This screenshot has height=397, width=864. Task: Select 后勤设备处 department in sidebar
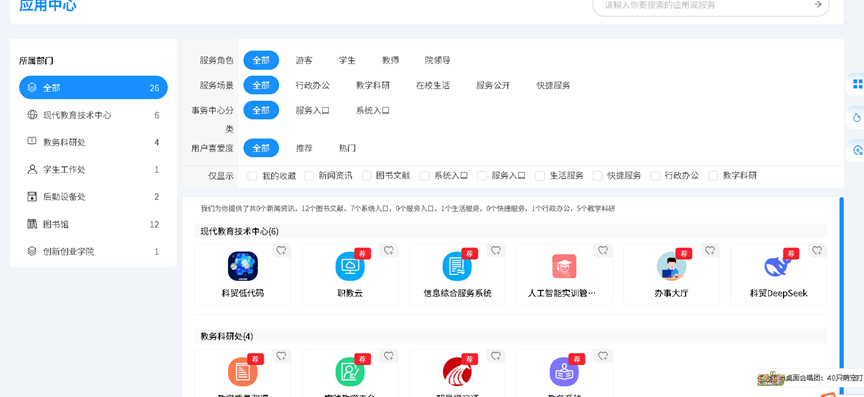(x=93, y=197)
